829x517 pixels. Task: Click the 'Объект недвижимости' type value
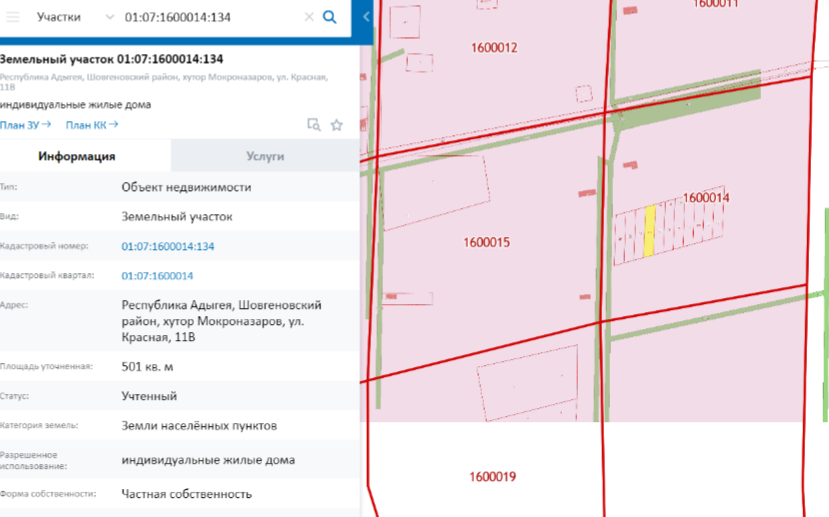point(186,187)
